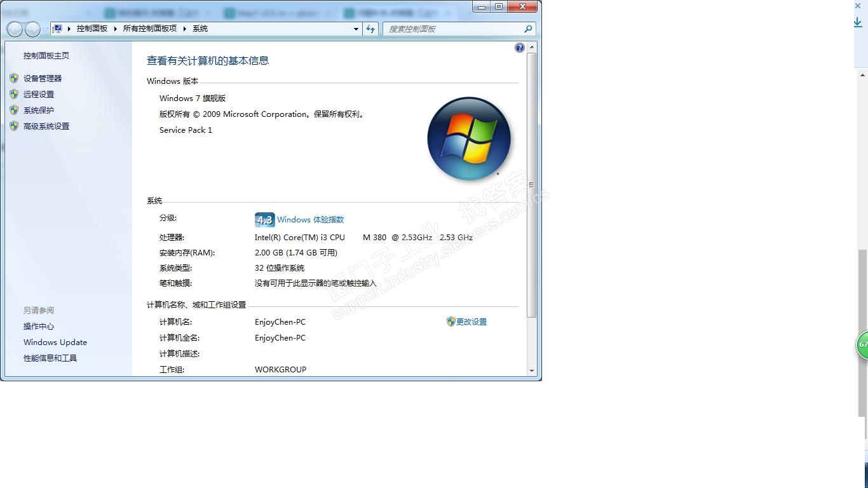Click the Refresh button next to address bar

point(370,29)
